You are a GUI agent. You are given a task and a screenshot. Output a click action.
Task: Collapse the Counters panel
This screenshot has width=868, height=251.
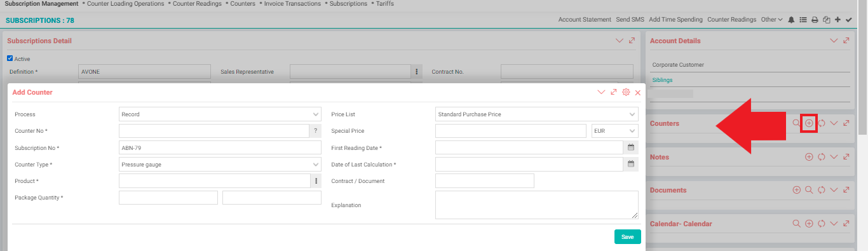tap(834, 123)
